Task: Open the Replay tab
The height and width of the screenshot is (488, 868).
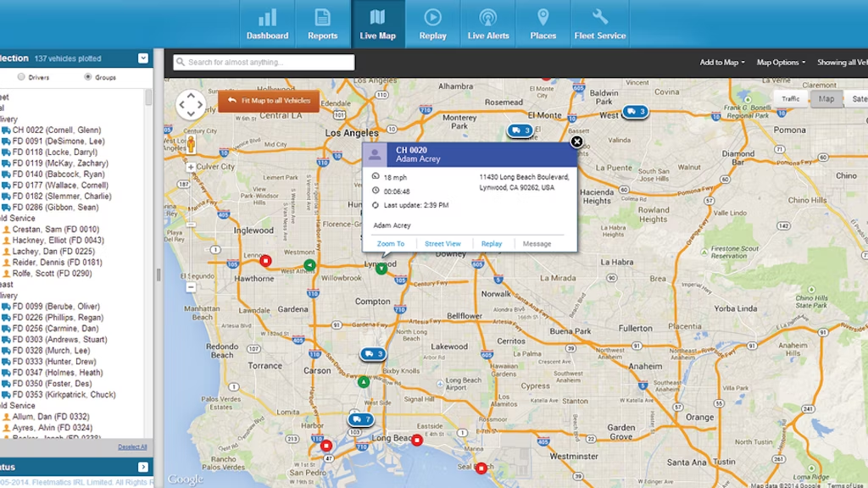Action: point(432,24)
